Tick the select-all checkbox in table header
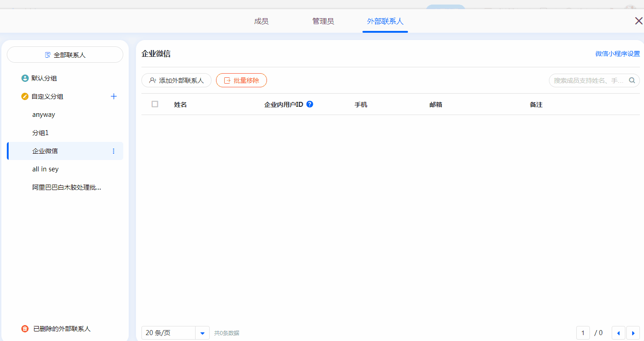 coord(155,104)
